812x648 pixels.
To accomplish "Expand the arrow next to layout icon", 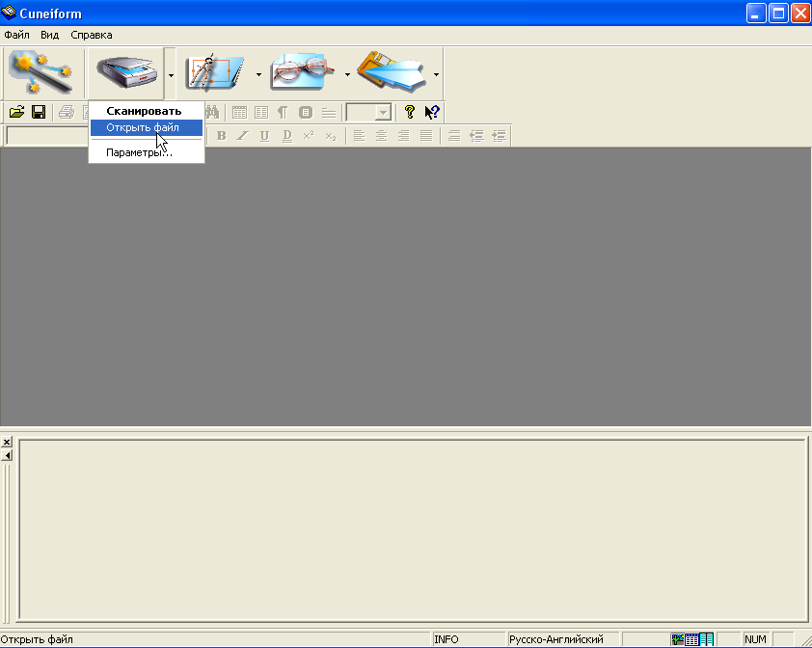I will (258, 73).
